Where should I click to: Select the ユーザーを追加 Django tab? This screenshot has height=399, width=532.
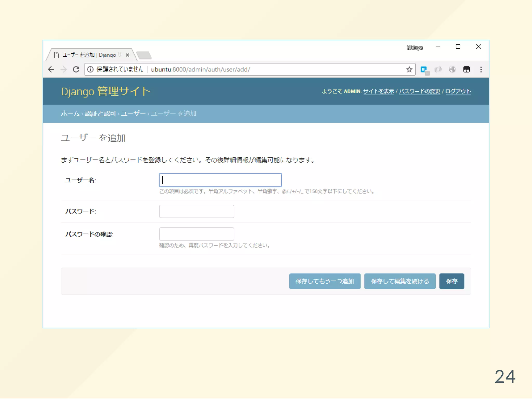tap(88, 55)
